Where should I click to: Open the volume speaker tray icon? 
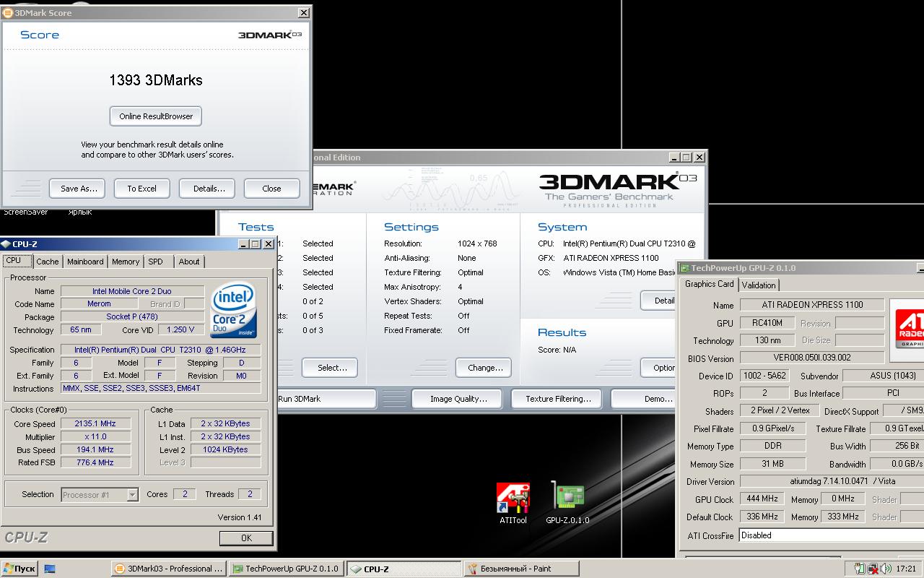coord(886,569)
